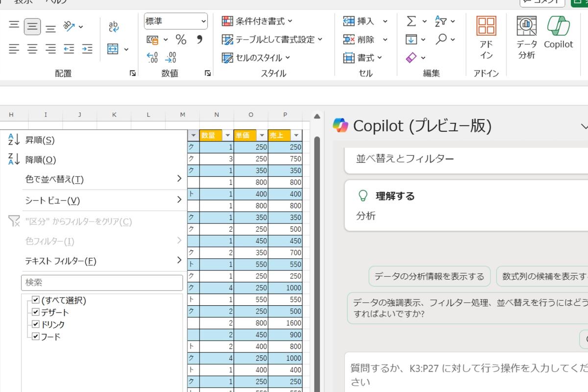Click the AutoSum sigma icon

412,21
